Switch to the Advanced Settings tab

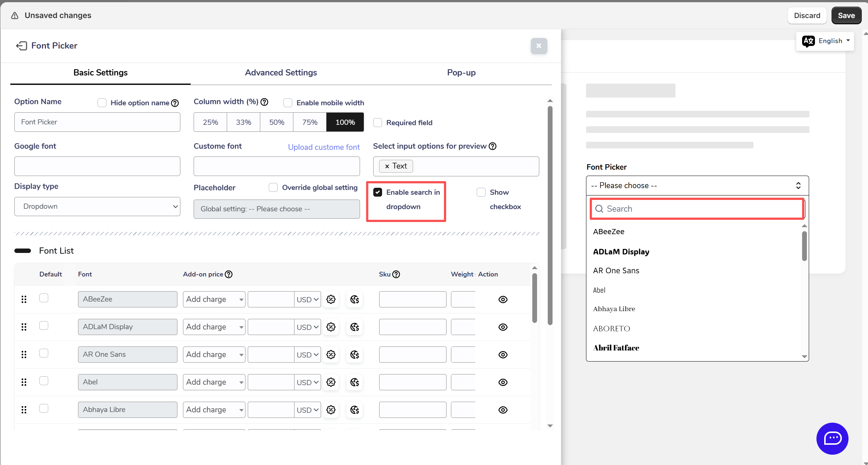tap(281, 73)
